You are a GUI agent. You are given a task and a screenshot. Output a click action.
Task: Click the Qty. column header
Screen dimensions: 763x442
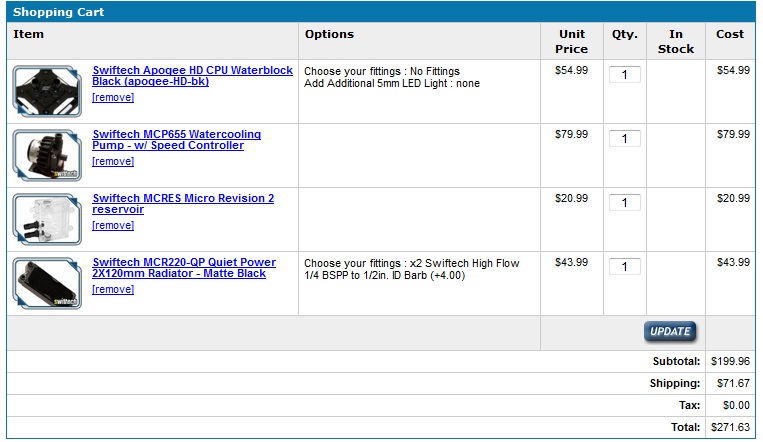click(625, 34)
